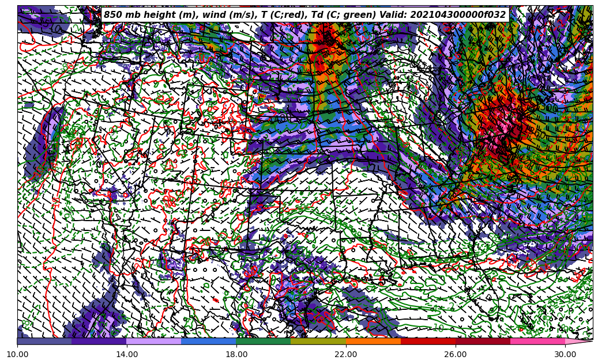The image size is (598, 364).
Task: Choose the olive 20–22 colorbar segment
Action: click(x=318, y=341)
